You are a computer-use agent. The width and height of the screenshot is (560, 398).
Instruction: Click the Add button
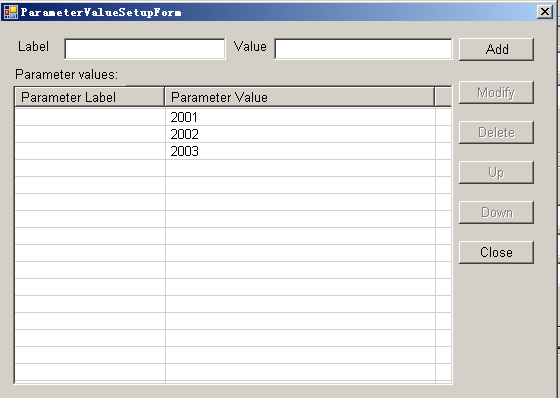[496, 49]
